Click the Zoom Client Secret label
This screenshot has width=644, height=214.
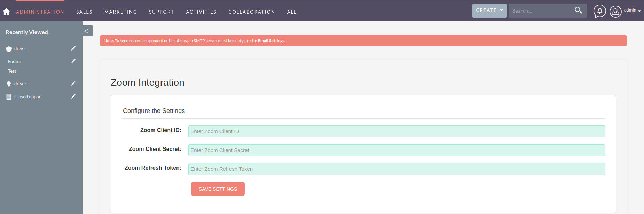pos(155,149)
